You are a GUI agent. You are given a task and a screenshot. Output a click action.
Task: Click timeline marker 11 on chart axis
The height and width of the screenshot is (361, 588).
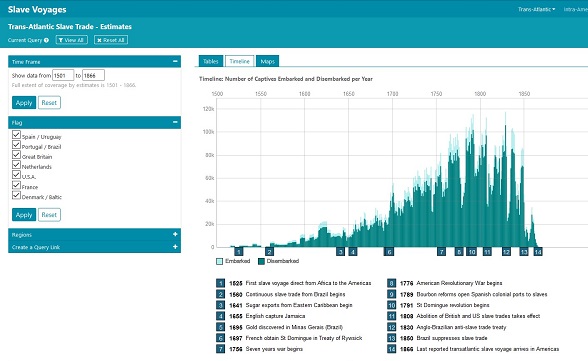pos(487,252)
